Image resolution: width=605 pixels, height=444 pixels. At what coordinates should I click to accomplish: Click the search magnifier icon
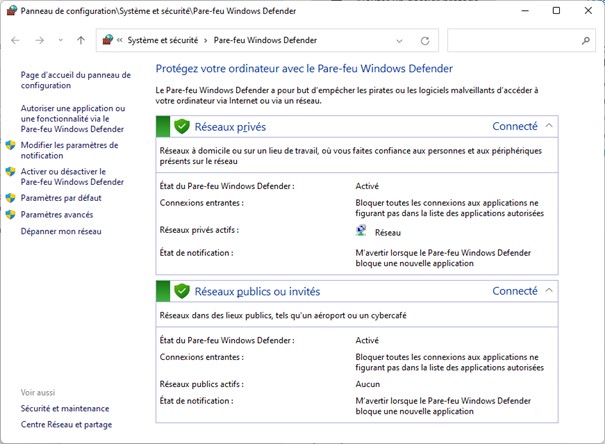click(586, 41)
